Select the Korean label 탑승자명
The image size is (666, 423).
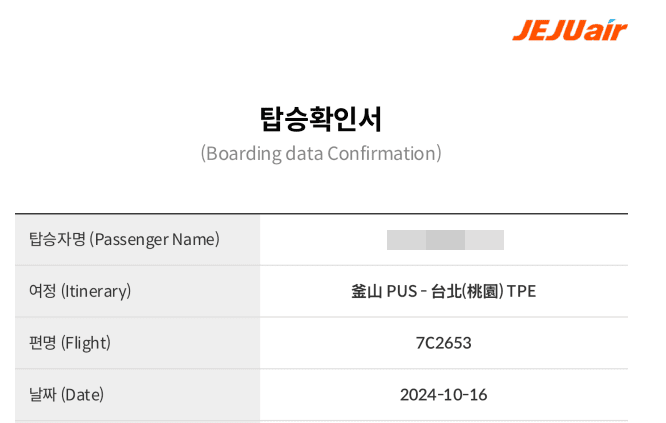point(57,239)
